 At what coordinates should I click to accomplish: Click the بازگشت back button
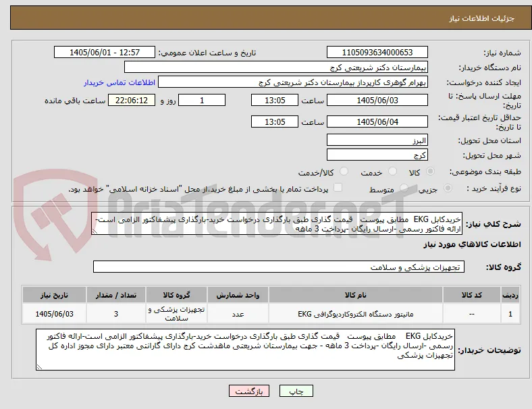(249, 391)
